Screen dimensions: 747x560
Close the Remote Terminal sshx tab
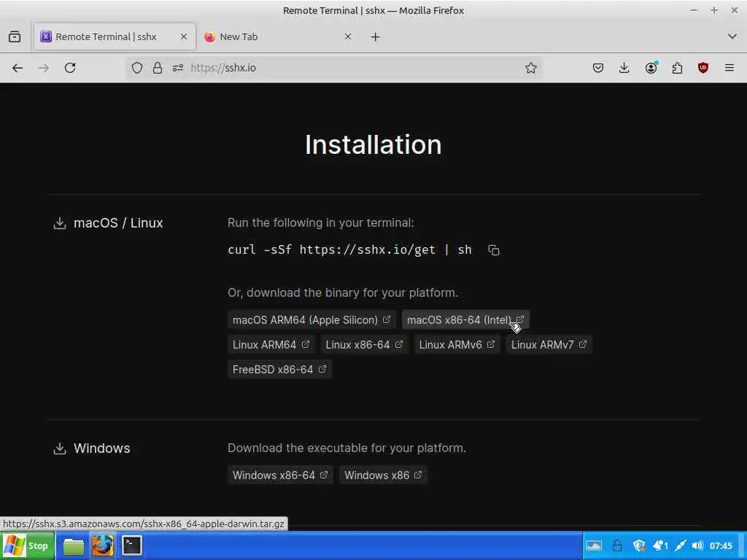coord(183,36)
